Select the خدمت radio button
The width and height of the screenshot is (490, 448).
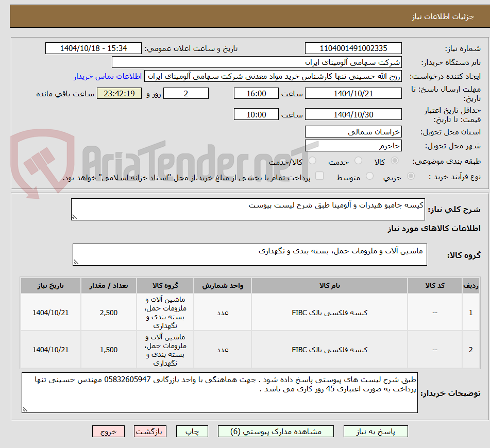coord(358,161)
